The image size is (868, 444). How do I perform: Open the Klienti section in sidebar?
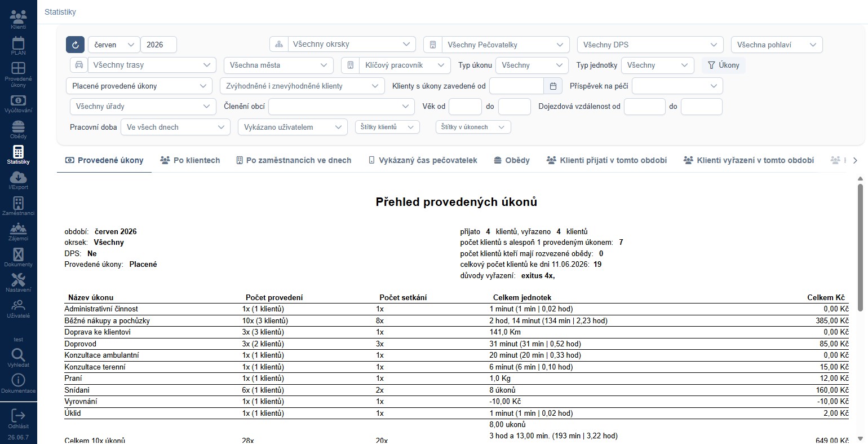[18, 19]
